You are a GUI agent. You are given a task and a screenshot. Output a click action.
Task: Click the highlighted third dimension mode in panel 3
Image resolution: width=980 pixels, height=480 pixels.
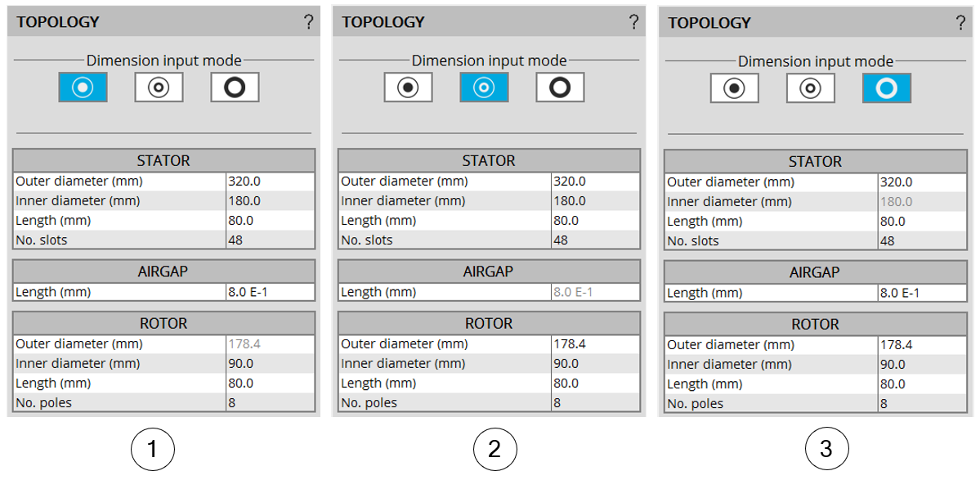886,87
